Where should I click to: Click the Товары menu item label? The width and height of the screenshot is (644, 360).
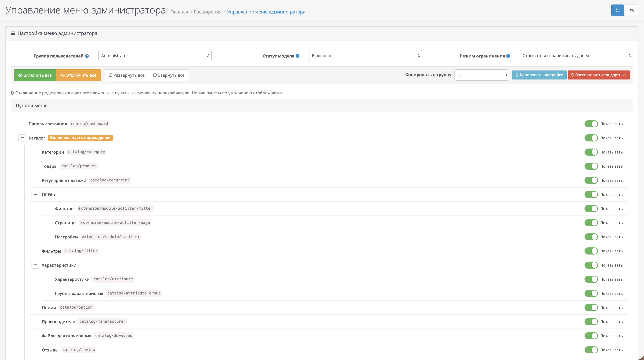(50, 166)
